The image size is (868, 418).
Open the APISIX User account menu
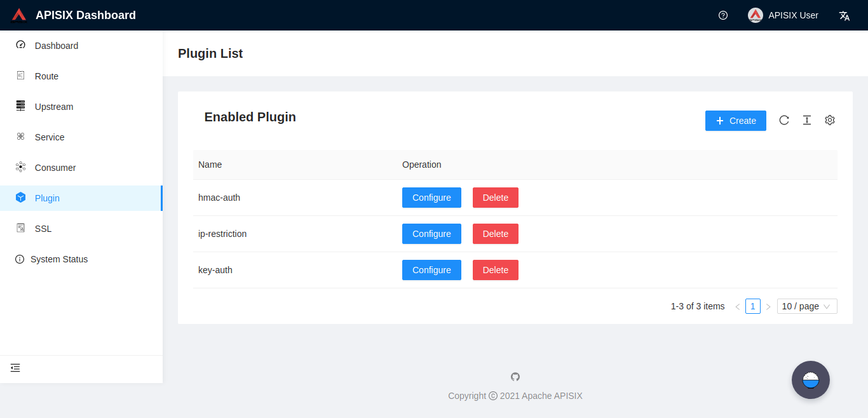783,15
